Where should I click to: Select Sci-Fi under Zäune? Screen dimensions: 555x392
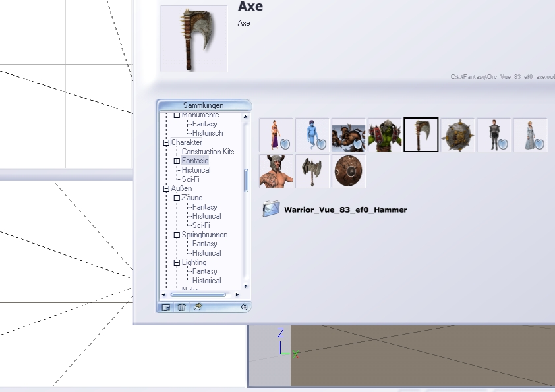point(201,225)
